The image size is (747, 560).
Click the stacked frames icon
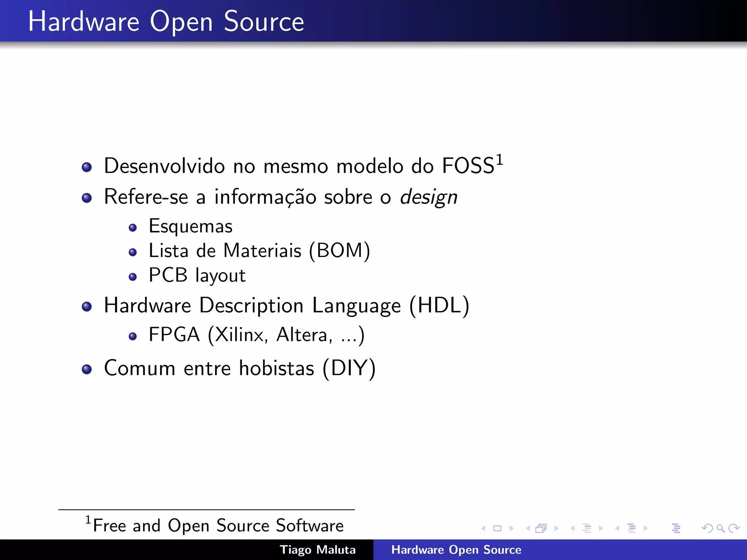(541, 528)
